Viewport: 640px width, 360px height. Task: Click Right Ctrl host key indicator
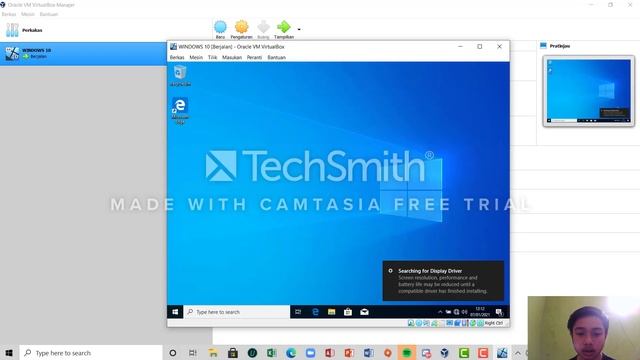pyautogui.click(x=494, y=323)
